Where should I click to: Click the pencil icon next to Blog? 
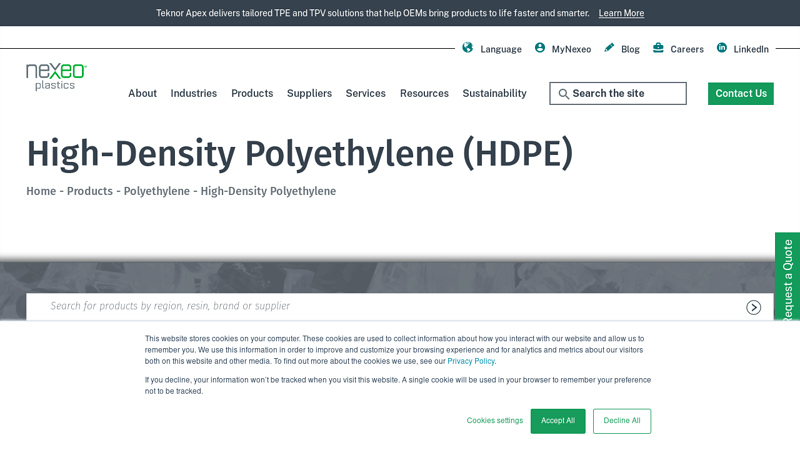click(x=609, y=48)
